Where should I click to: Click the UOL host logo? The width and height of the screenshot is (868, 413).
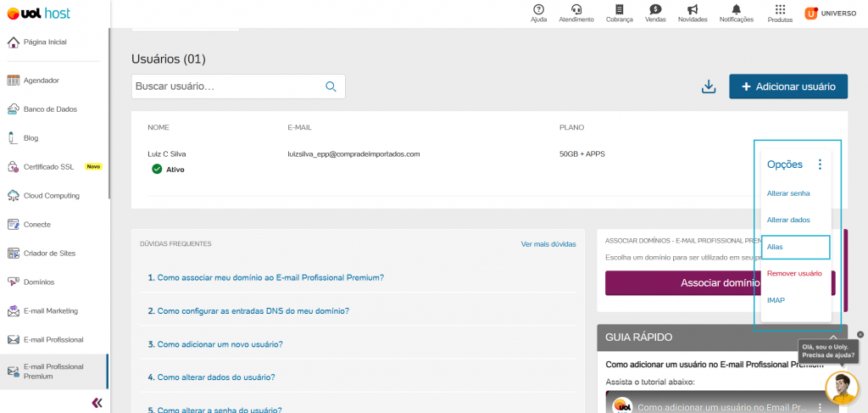39,14
